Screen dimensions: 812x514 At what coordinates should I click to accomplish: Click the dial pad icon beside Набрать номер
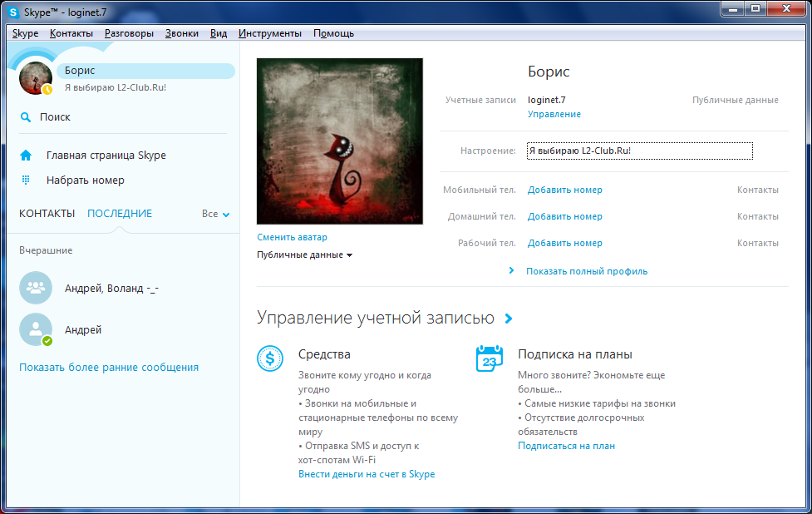(26, 180)
